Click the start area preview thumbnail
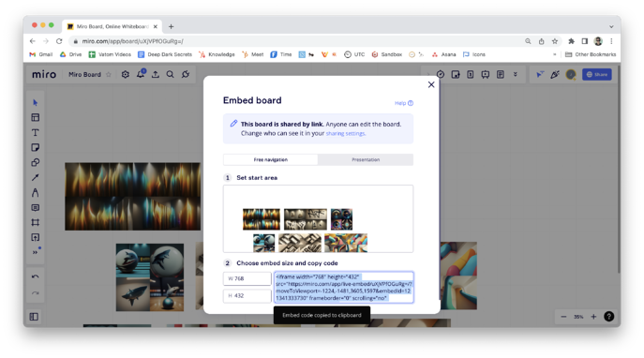The height and width of the screenshot is (358, 644). click(319, 218)
